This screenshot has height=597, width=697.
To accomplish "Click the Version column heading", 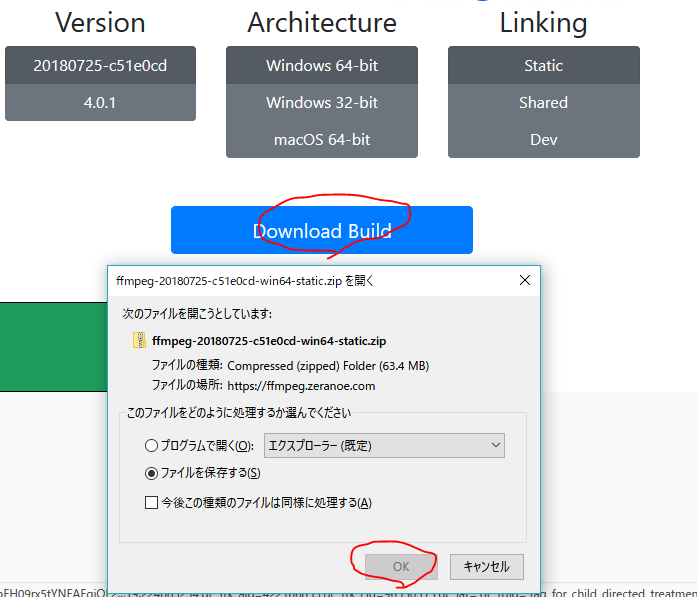I will pyautogui.click(x=100, y=22).
